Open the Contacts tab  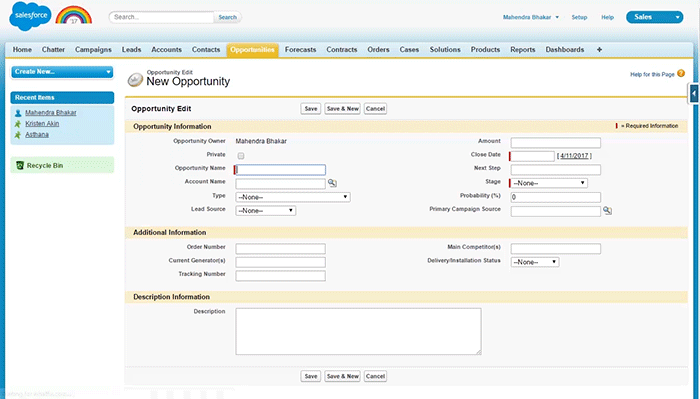click(206, 50)
